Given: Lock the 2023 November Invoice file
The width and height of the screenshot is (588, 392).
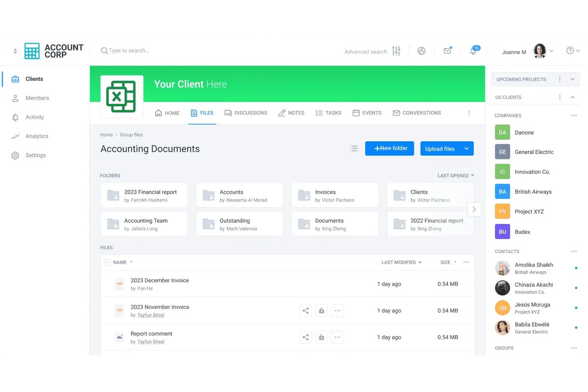Looking at the screenshot, I should pyautogui.click(x=321, y=311).
